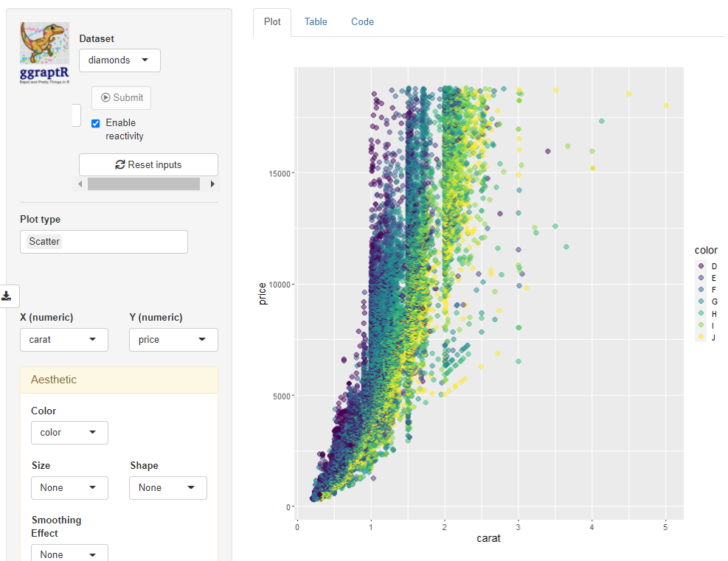Click the J color legend dot
This screenshot has width=728, height=561.
pyautogui.click(x=701, y=337)
